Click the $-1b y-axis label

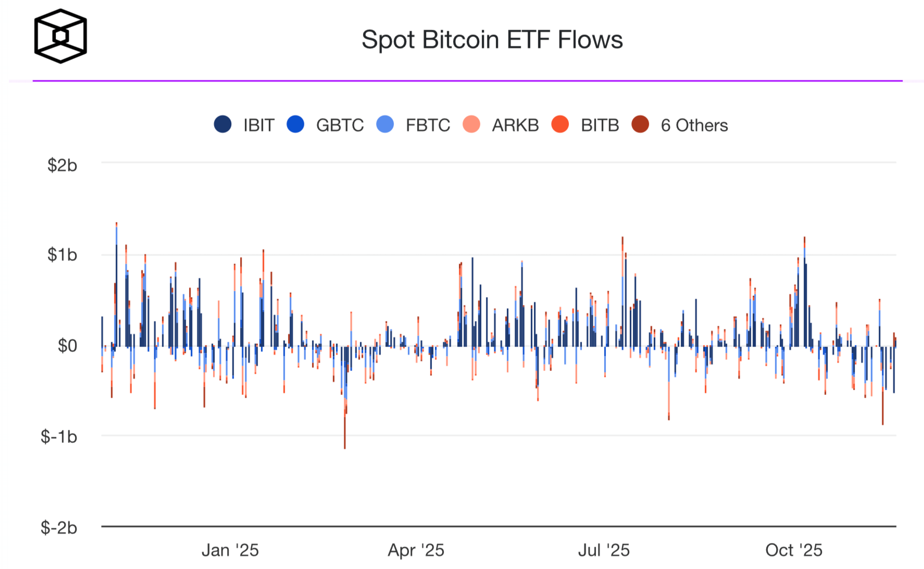coord(59,437)
